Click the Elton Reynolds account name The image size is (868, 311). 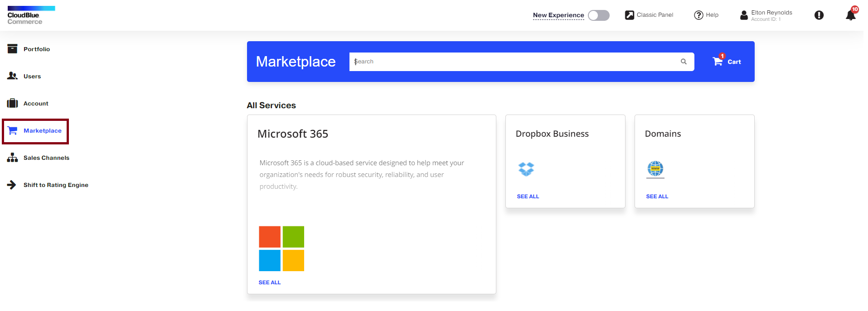pos(771,13)
